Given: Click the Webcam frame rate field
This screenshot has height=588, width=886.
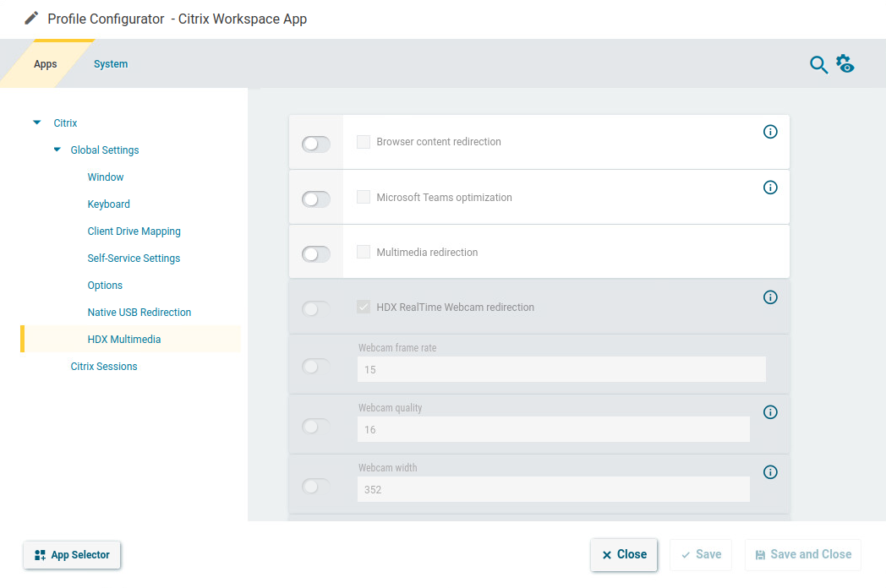Looking at the screenshot, I should (x=561, y=369).
